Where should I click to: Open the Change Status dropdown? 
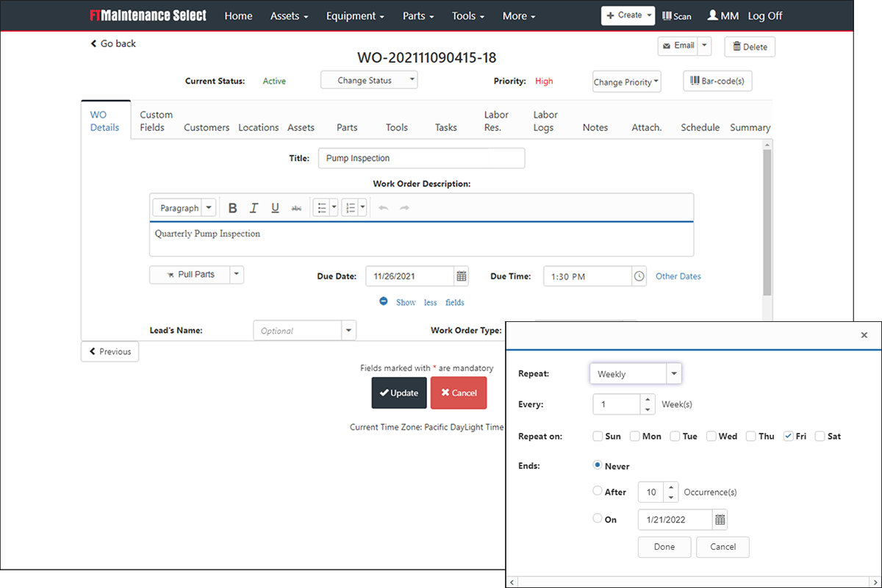[x=369, y=80]
